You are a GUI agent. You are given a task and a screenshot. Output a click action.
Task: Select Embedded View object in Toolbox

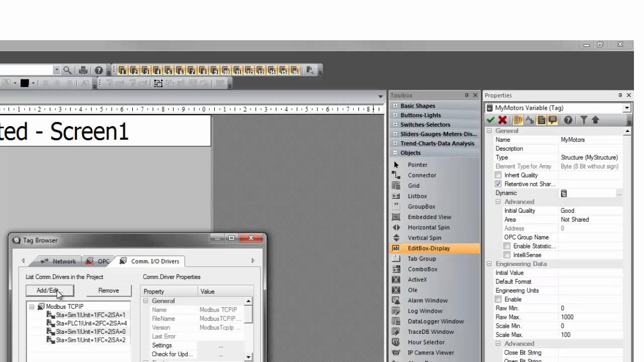[429, 217]
